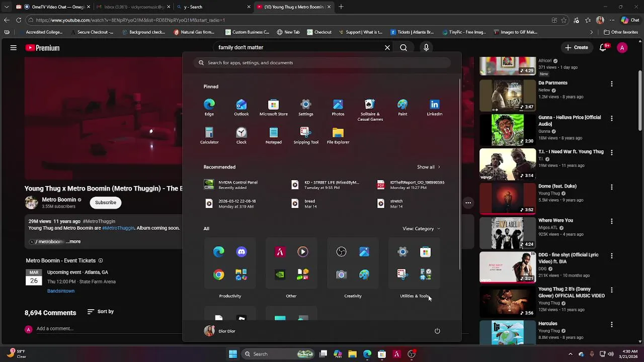This screenshot has height=362, width=644.
Task: Open Dome (feat. Duke) thumbnail
Action: (507, 198)
